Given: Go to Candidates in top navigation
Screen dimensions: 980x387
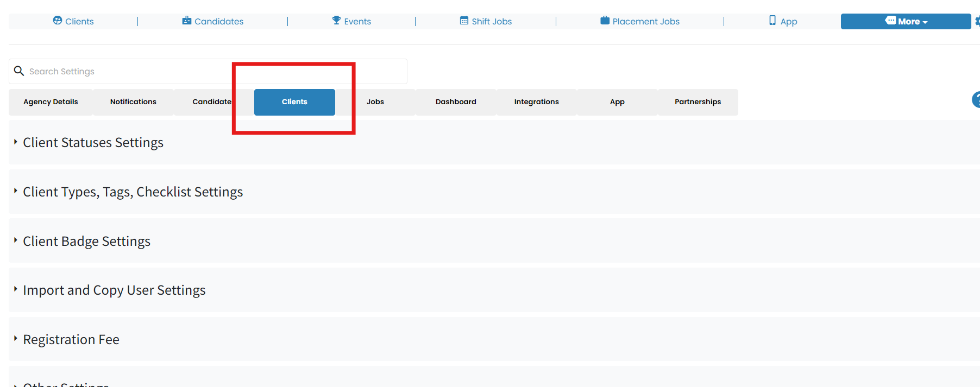Looking at the screenshot, I should click(213, 21).
